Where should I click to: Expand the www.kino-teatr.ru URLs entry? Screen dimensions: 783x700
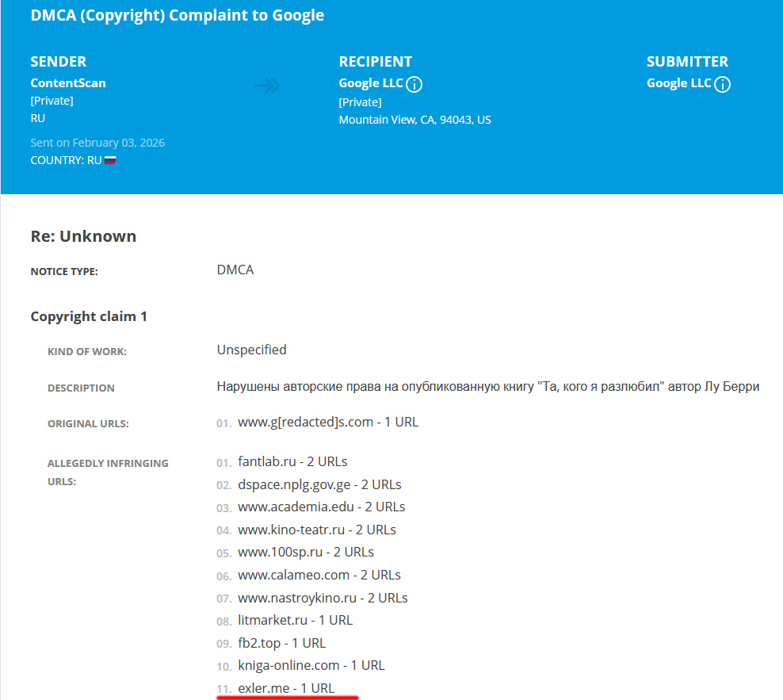317,530
